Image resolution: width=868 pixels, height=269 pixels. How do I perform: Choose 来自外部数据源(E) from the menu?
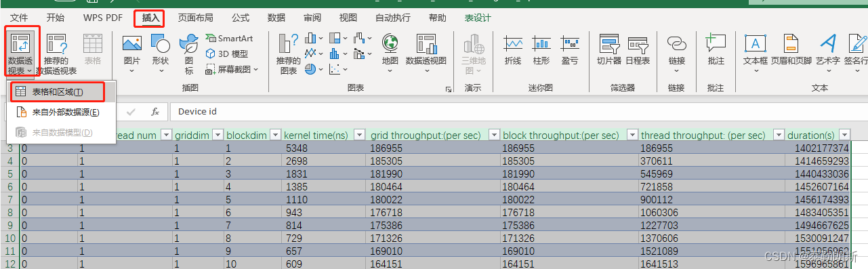(x=62, y=112)
